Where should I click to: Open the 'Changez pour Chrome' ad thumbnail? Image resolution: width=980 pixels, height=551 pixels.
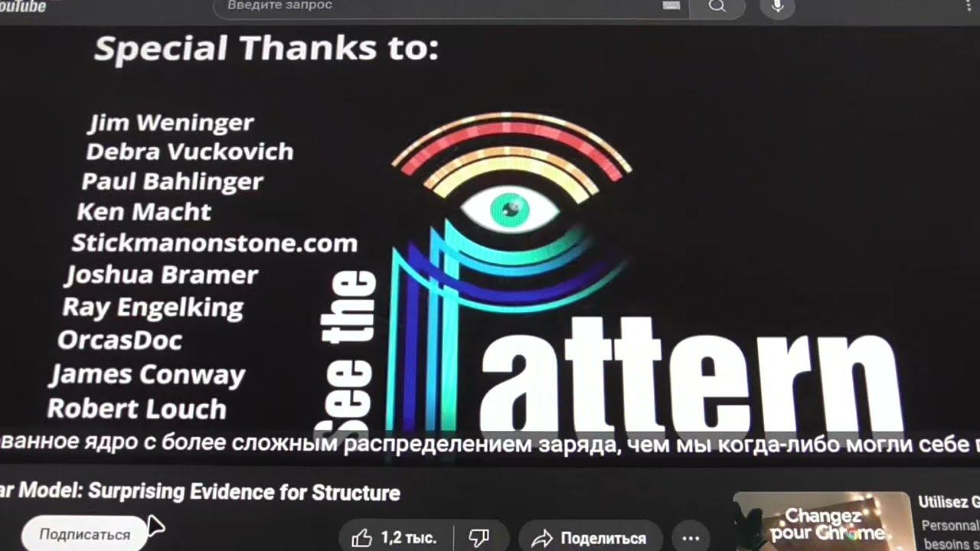pyautogui.click(x=822, y=522)
